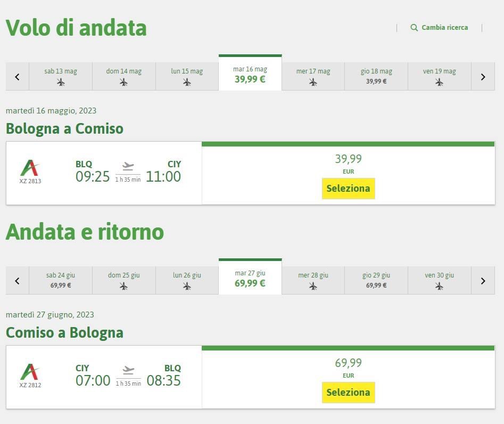Open the Cambia ricerca link
This screenshot has height=424, width=504.
pos(444,28)
